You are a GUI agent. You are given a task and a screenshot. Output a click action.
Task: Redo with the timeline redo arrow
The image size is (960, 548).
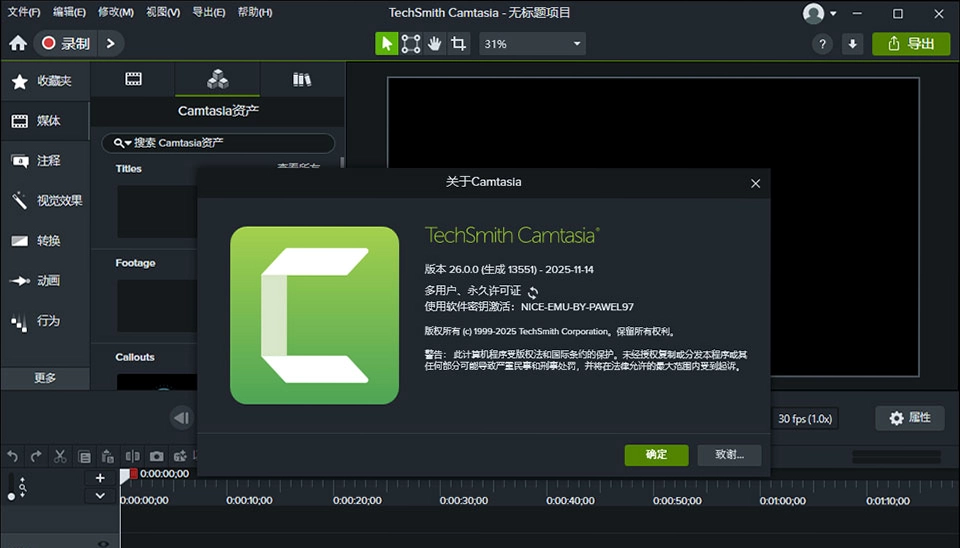click(36, 456)
